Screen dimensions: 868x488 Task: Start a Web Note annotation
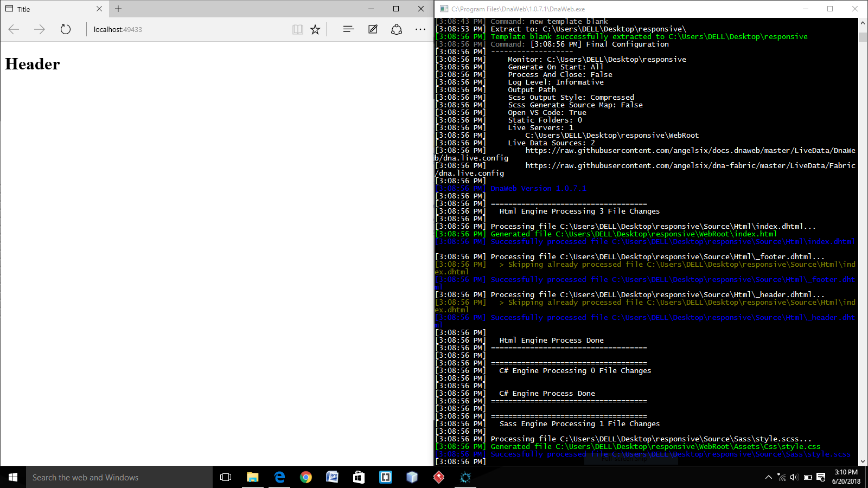point(372,29)
